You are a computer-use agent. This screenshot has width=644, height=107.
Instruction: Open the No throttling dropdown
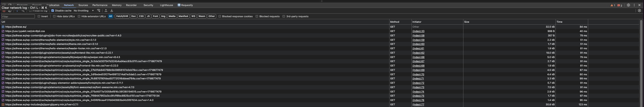tap(84, 11)
